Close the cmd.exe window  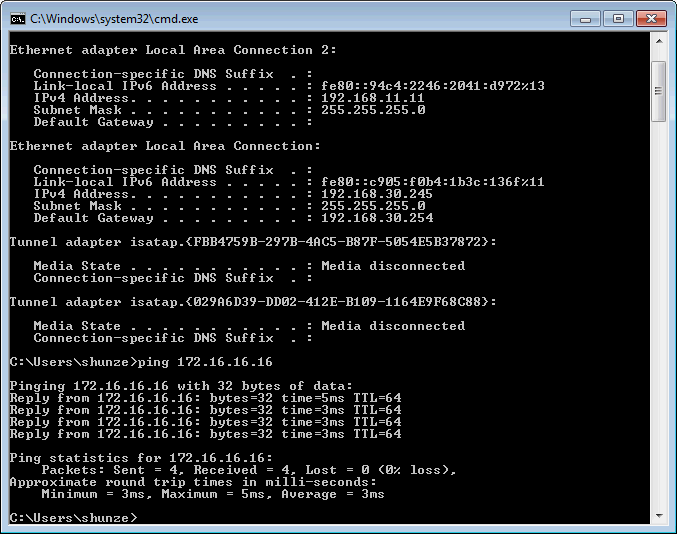tap(651, 19)
